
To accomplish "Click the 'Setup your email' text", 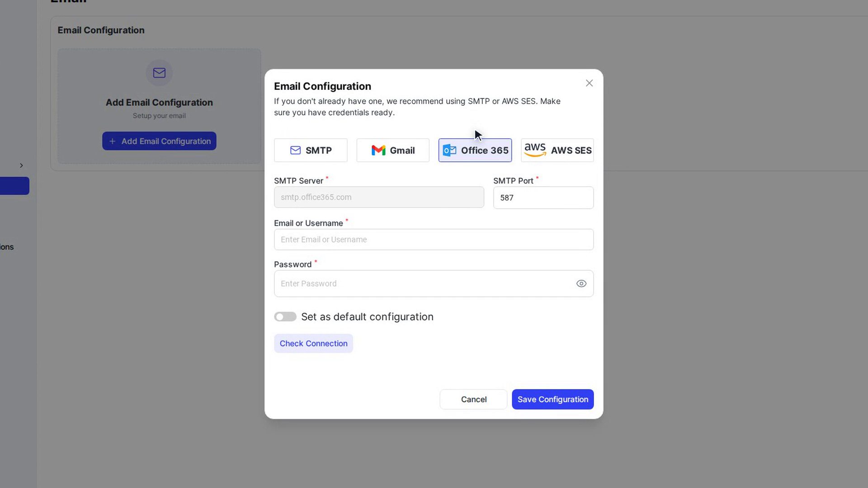I will [x=159, y=116].
